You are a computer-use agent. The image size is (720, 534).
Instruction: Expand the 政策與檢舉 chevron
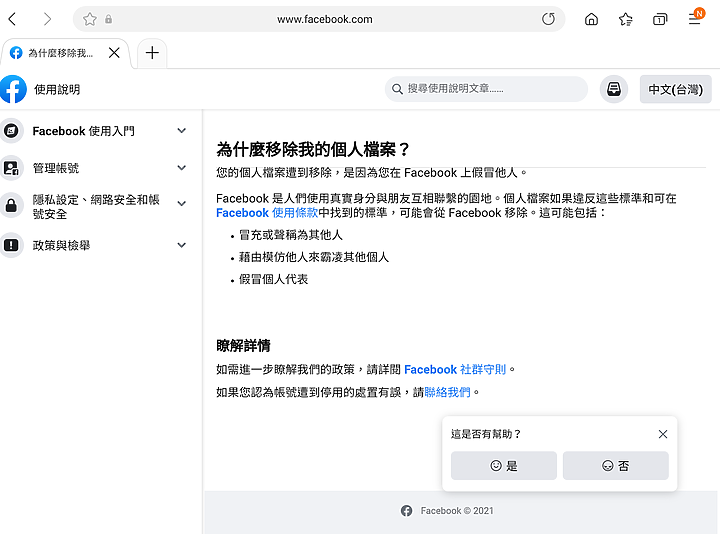click(182, 245)
